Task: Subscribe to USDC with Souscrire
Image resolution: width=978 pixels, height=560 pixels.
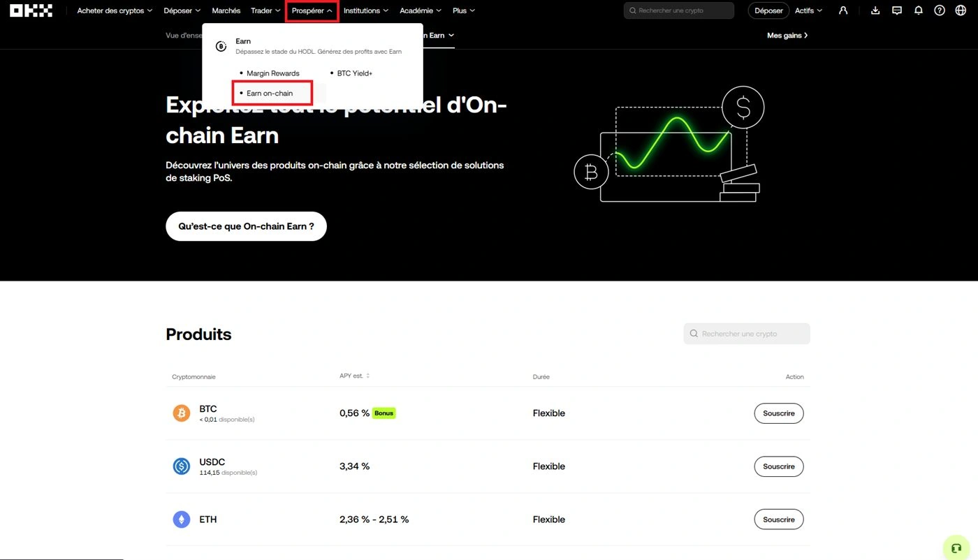Action: 779,466
